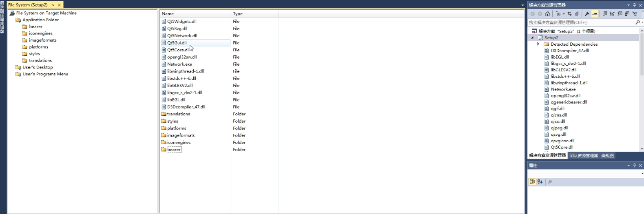
Task: Expand the Detected Dependencies node
Action: [x=538, y=44]
